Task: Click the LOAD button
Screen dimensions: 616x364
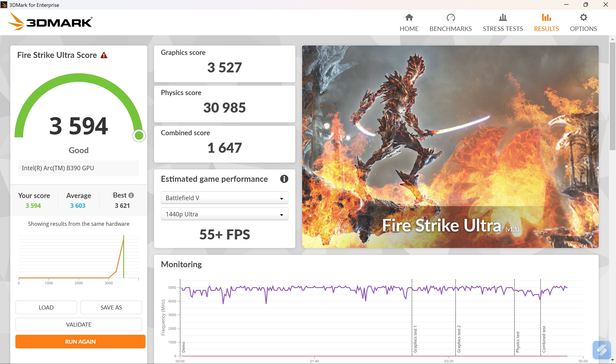Action: click(x=46, y=307)
